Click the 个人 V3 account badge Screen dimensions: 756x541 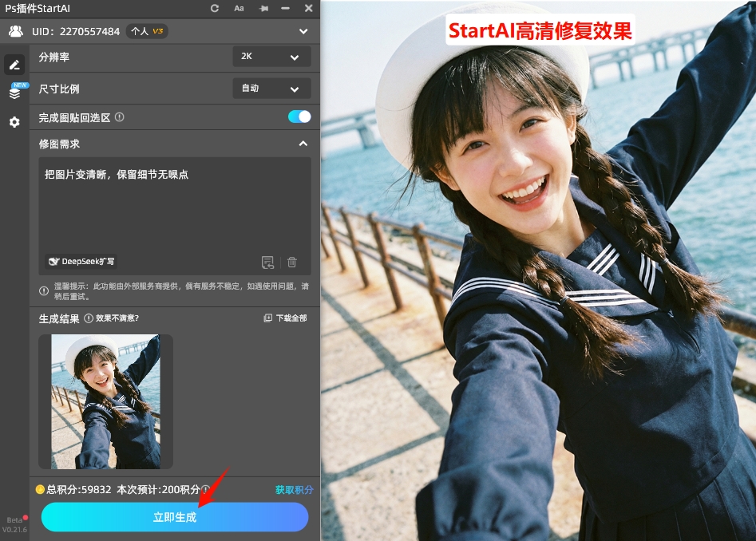point(147,32)
